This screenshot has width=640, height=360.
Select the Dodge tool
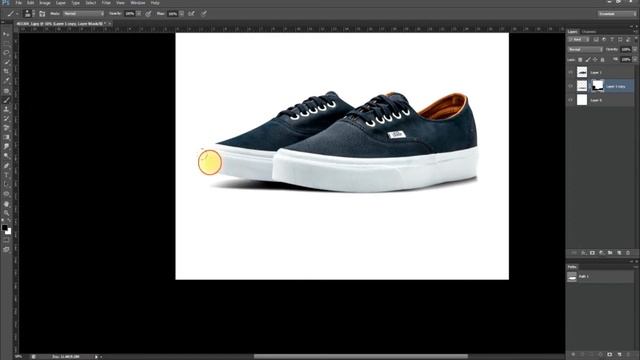pos(6,156)
